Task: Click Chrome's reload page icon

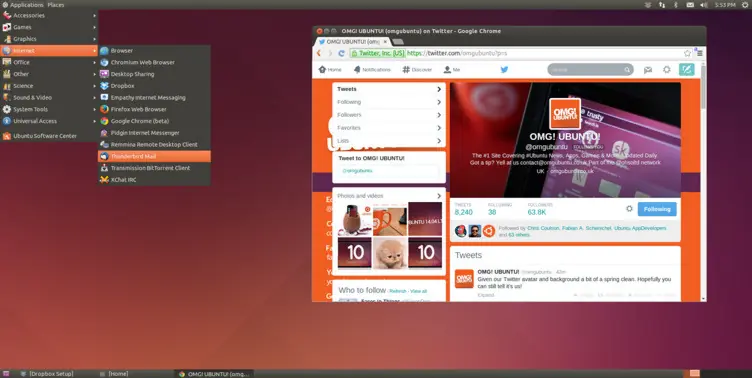Action: point(341,53)
